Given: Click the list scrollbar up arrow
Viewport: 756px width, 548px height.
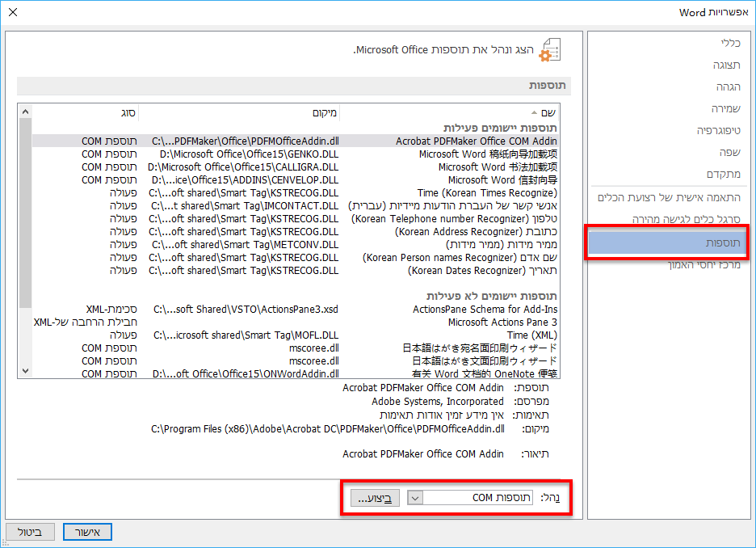Looking at the screenshot, I should coord(26,112).
